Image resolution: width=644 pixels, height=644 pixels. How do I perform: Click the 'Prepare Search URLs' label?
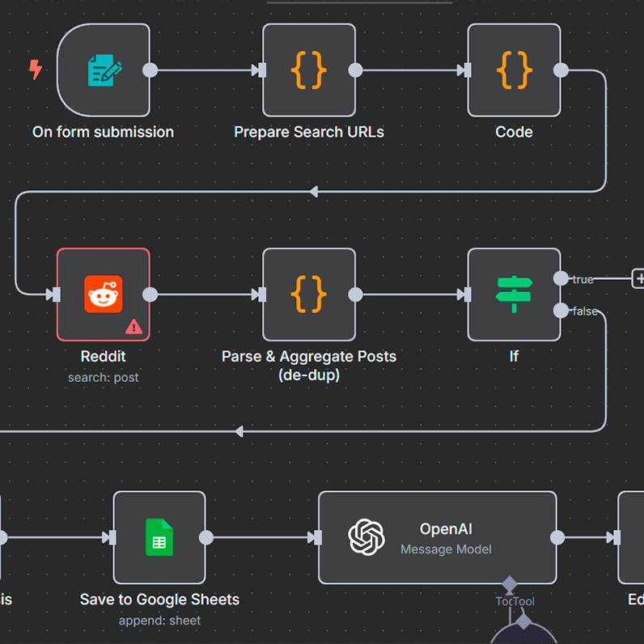[x=309, y=132]
